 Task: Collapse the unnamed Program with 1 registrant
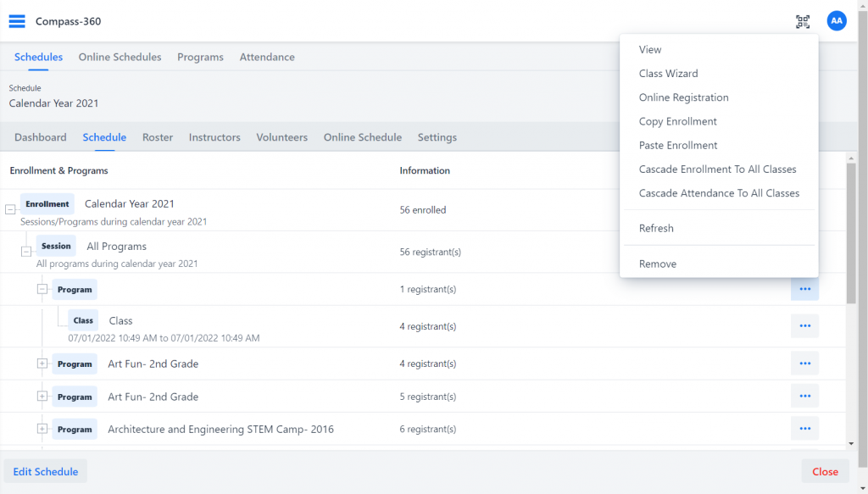[42, 289]
